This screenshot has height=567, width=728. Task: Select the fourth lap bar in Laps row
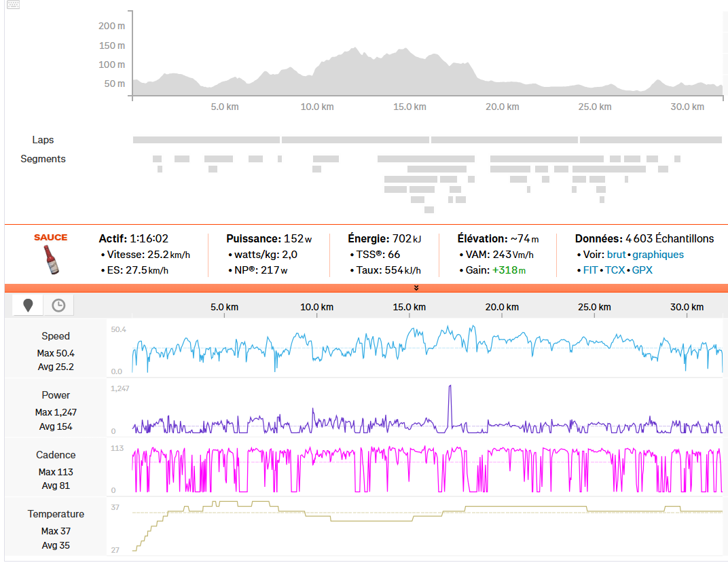pos(651,140)
